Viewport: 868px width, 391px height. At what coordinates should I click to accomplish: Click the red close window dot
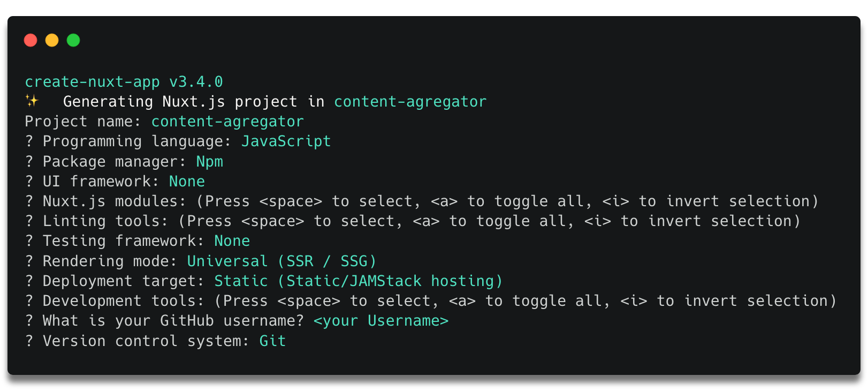[31, 40]
